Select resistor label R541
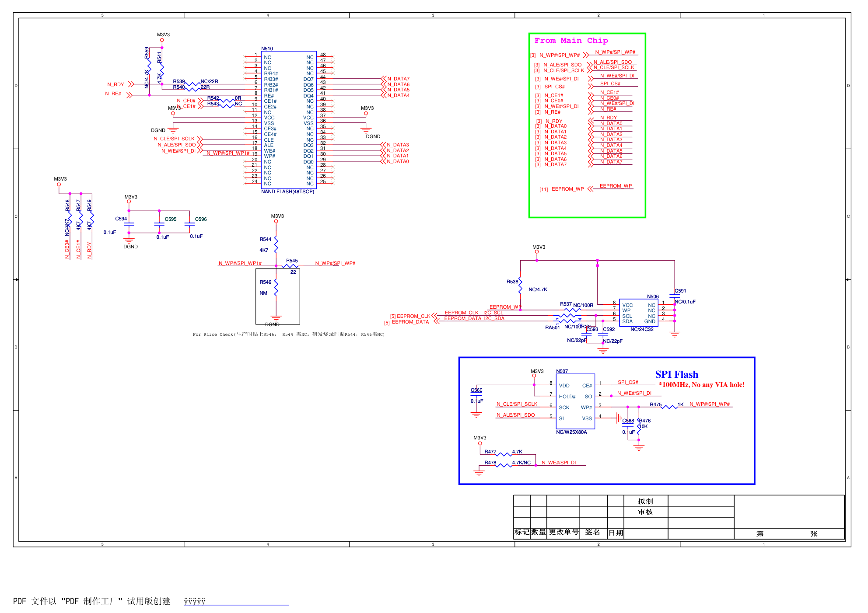This screenshot has height=613, width=868. [x=159, y=57]
